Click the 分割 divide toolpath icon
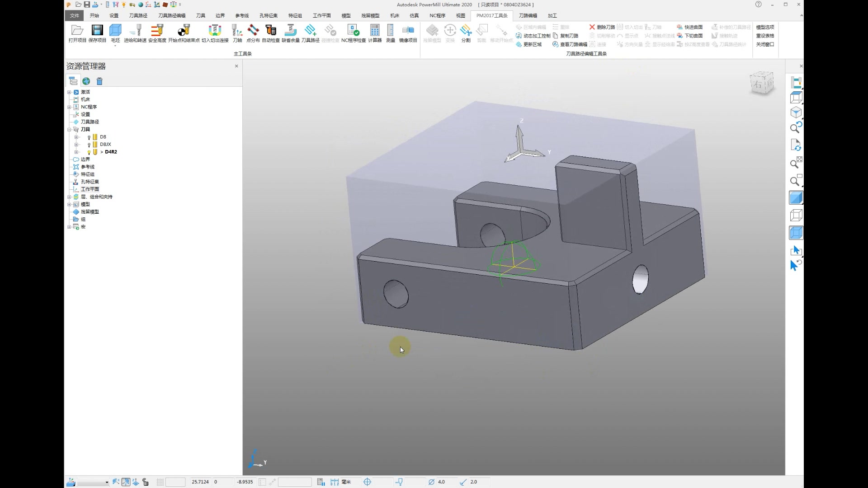Viewport: 868px width, 488px height. coord(466,33)
